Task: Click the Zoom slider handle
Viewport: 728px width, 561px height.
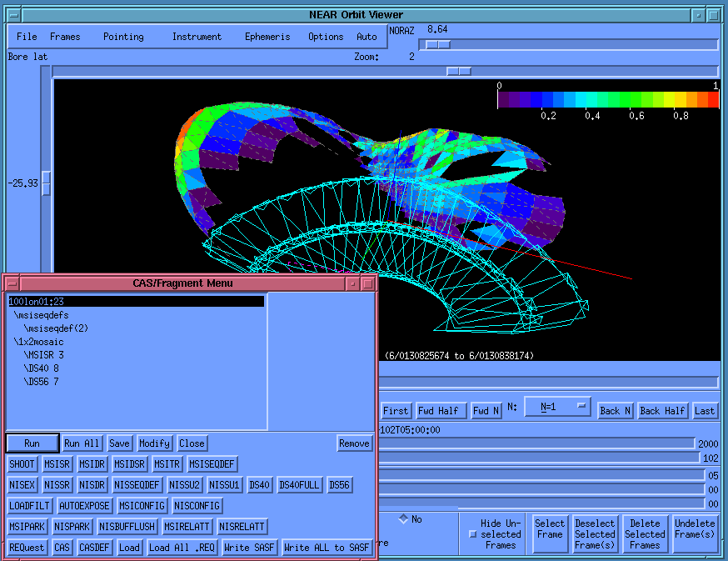Action: coord(459,71)
